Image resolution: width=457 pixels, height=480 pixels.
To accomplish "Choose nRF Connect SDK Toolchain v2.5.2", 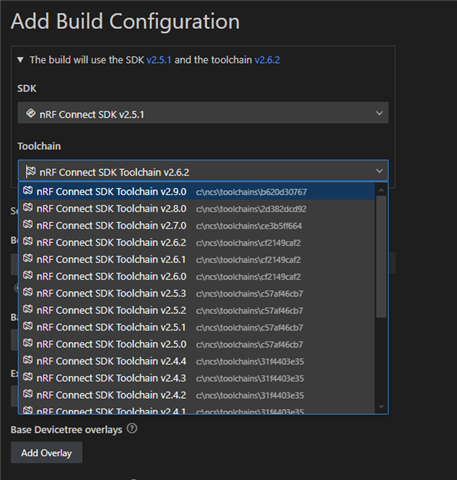I will (197, 311).
